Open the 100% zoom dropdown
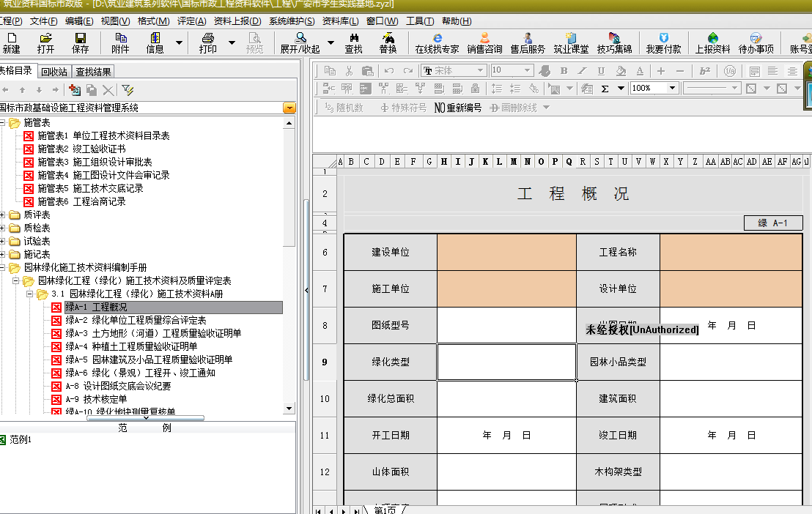The width and height of the screenshot is (812, 514). point(672,88)
